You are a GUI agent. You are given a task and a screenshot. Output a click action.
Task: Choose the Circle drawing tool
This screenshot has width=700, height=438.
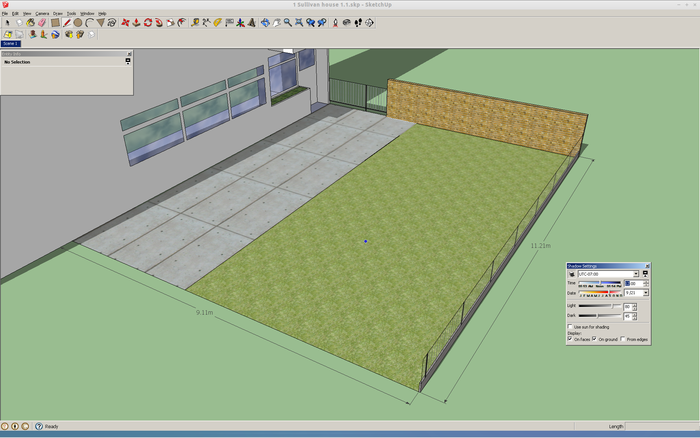point(77,22)
